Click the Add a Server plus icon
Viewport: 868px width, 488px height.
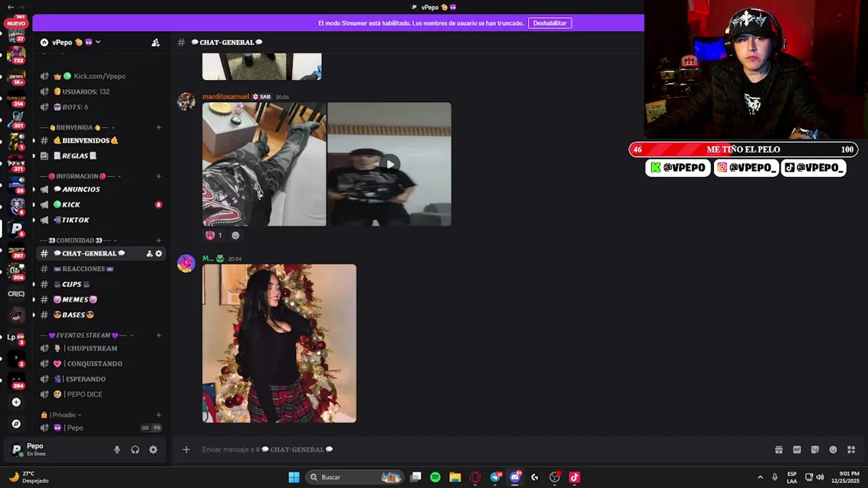(16, 402)
